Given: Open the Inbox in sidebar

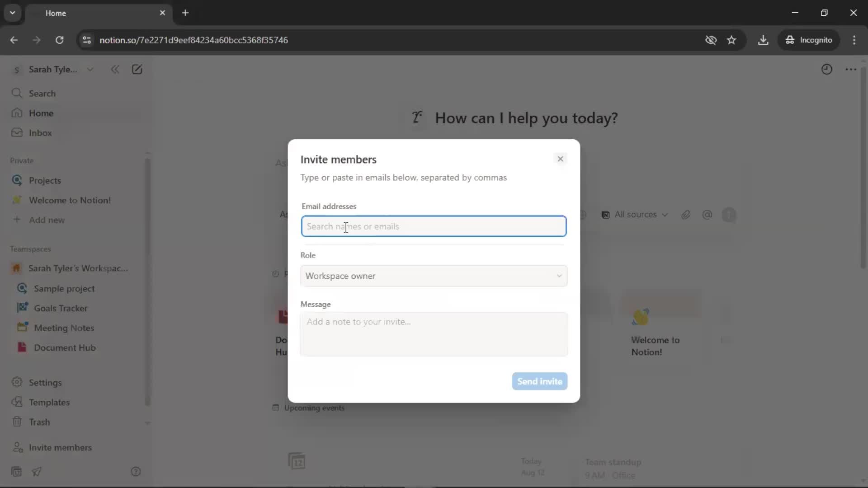Looking at the screenshot, I should pyautogui.click(x=40, y=133).
